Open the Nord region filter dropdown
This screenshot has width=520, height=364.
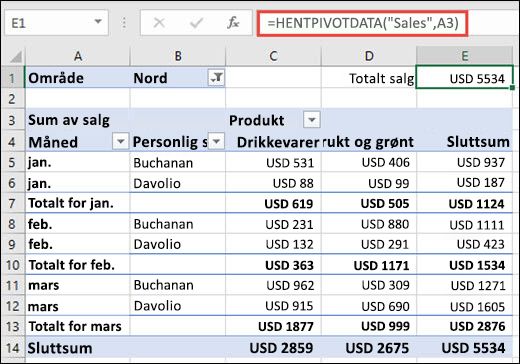click(216, 78)
